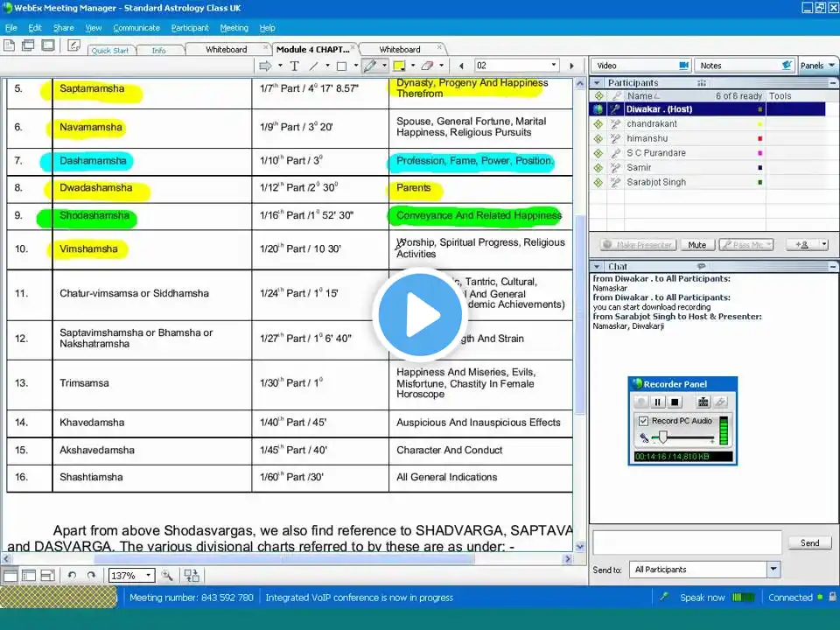This screenshot has height=630, width=840.
Task: Open the Panels dropdown
Action: [x=817, y=66]
